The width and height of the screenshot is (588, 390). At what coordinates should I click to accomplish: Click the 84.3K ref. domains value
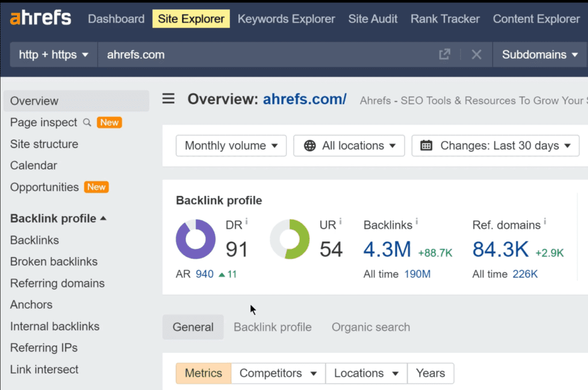point(501,249)
